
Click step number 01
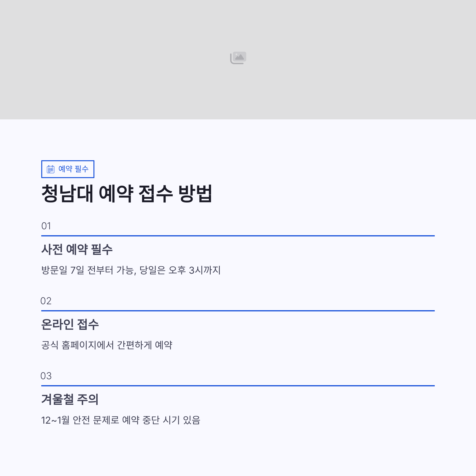click(x=46, y=226)
